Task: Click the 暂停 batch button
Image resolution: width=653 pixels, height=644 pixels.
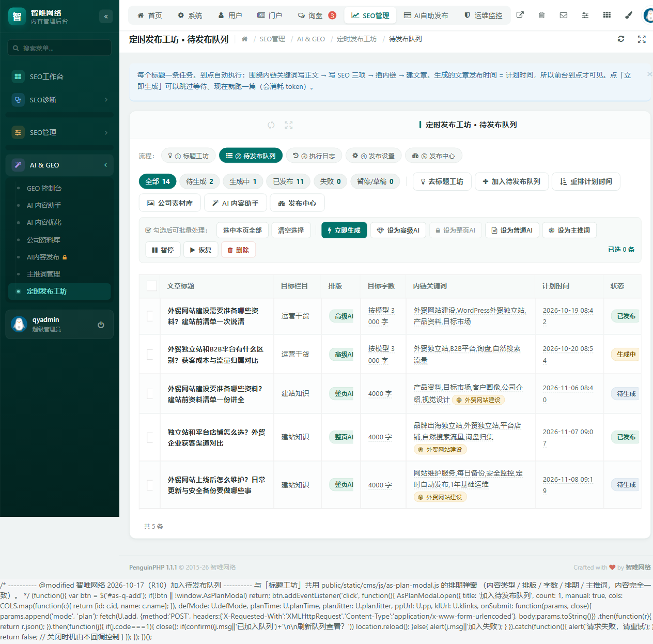Action: 163,250
